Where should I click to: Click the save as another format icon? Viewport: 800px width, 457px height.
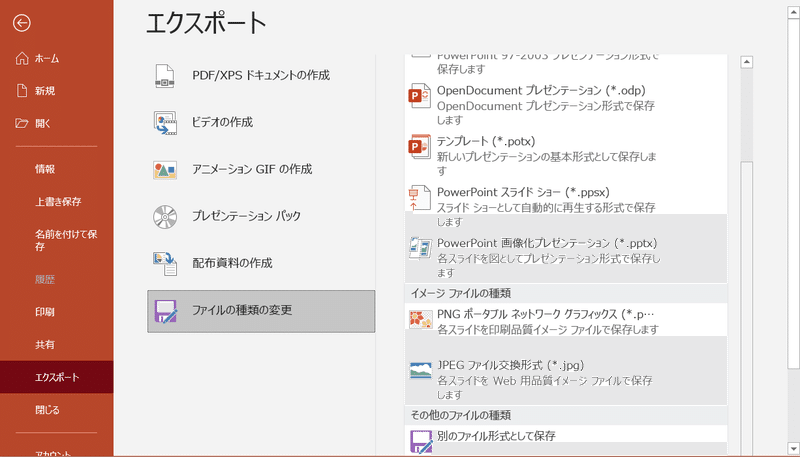421,442
